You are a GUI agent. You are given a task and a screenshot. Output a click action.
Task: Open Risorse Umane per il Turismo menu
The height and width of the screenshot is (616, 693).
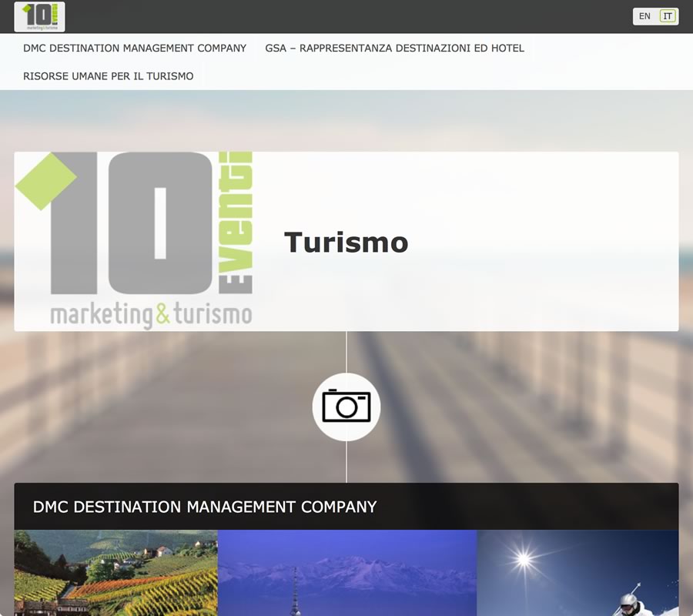tap(109, 76)
